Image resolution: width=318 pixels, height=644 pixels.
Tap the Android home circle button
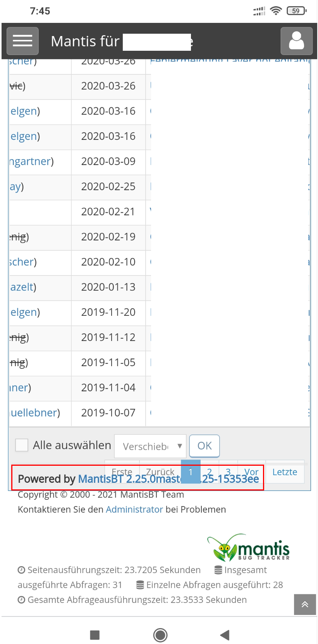[x=160, y=635]
